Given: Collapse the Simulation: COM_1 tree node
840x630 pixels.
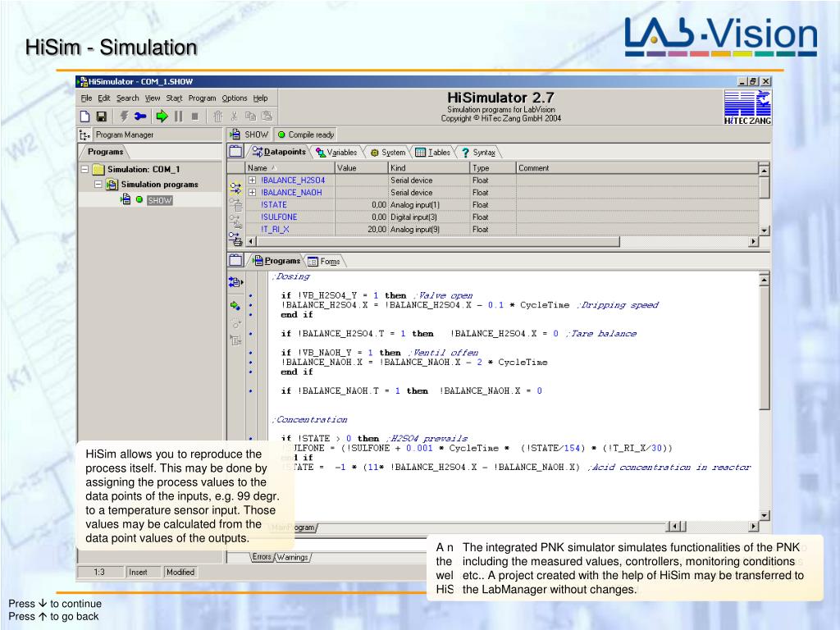Looking at the screenshot, I should coord(84,169).
